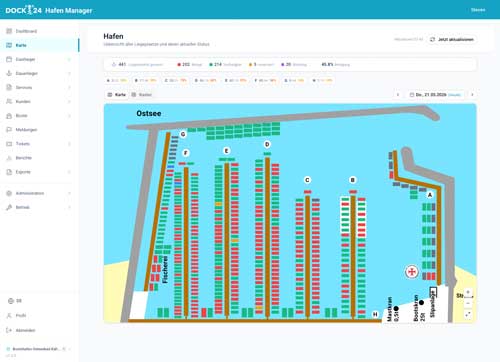Filter by pier D chip
Image resolution: width=500 pixels, height=362 pixels.
point(205,80)
